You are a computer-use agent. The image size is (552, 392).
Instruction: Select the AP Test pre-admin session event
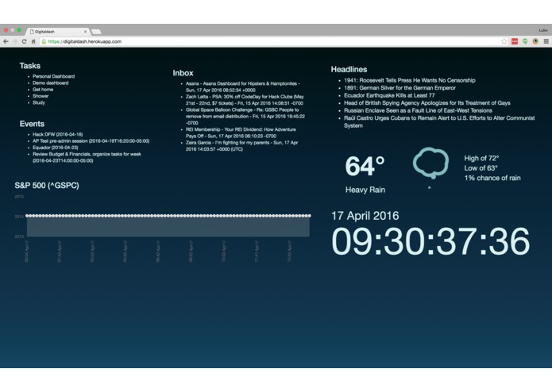(x=91, y=141)
